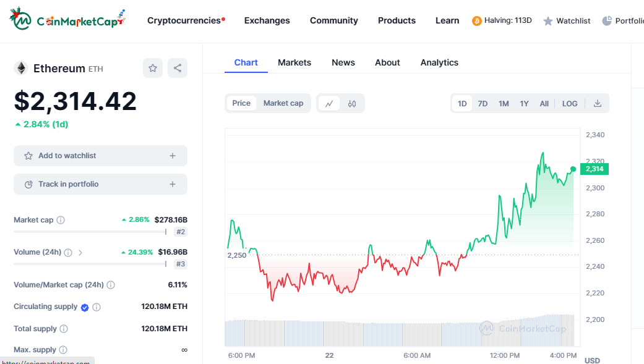
Task: Set chart range to 1D
Action: (x=462, y=103)
